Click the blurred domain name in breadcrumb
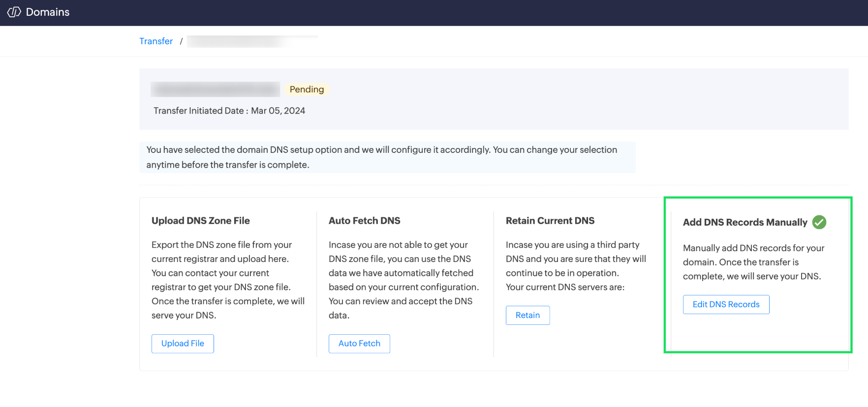The height and width of the screenshot is (407, 868). 252,41
